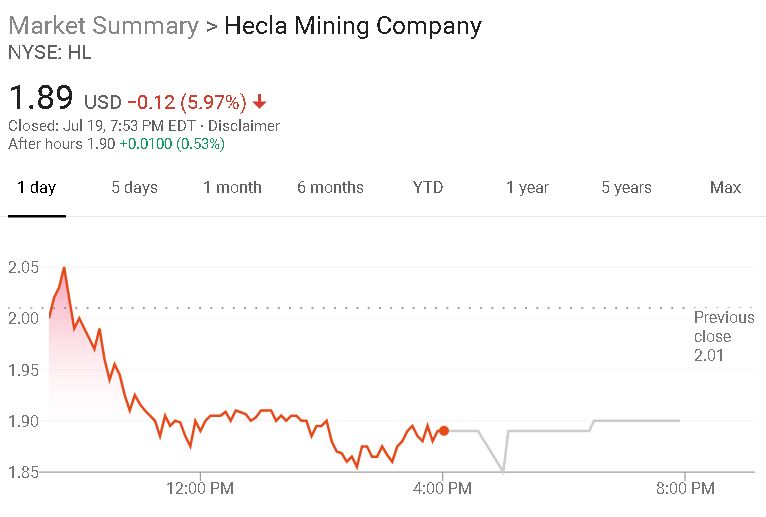Click the NYSE: HL ticker label
766x517 pixels.
(49, 53)
